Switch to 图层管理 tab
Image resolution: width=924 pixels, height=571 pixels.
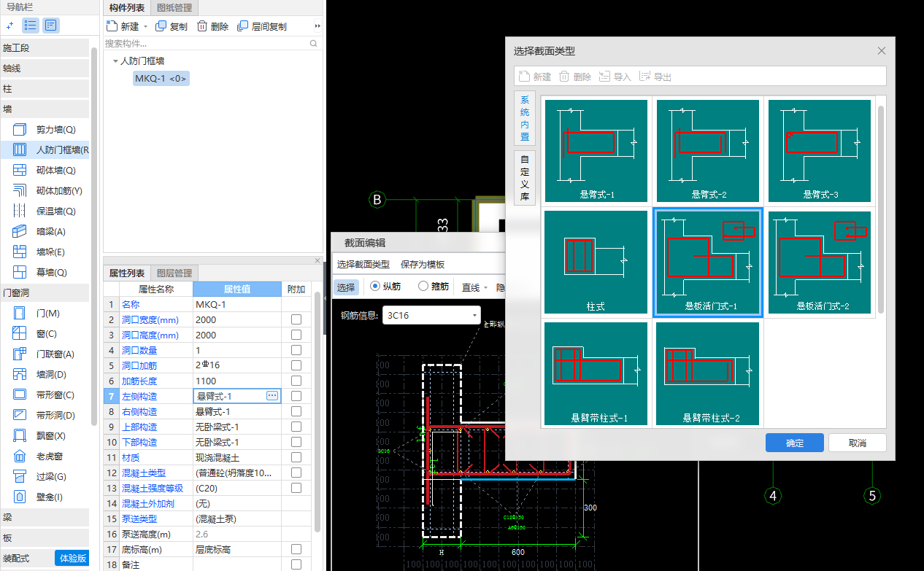pos(174,273)
